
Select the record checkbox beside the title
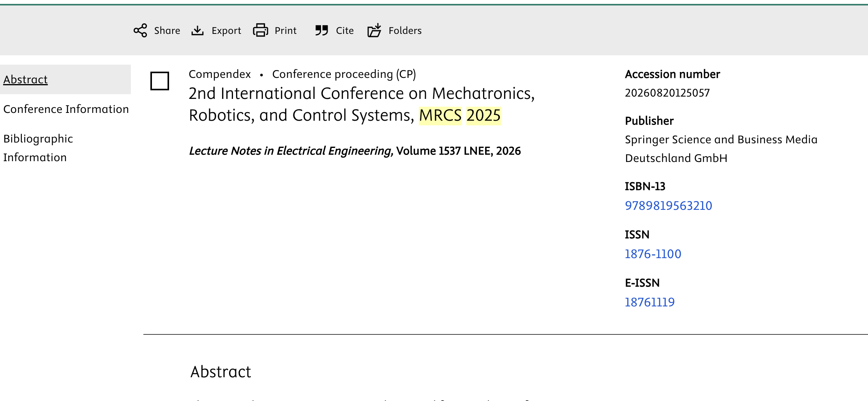tap(160, 81)
